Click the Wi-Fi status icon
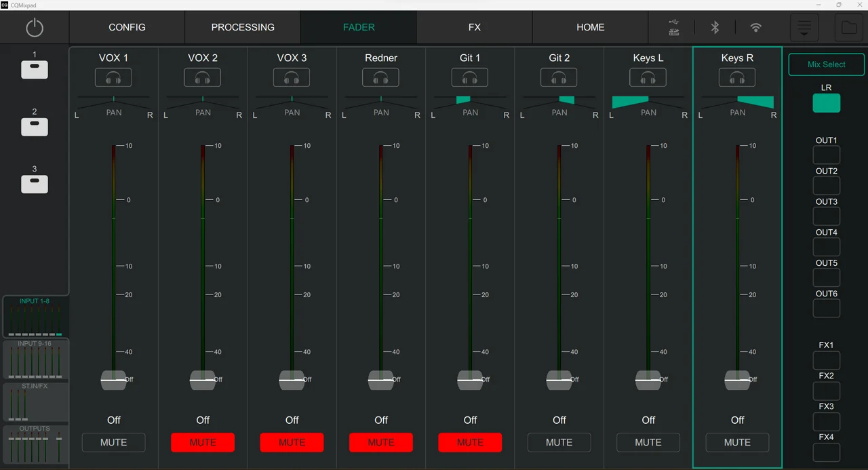The width and height of the screenshot is (868, 470). pos(755,27)
